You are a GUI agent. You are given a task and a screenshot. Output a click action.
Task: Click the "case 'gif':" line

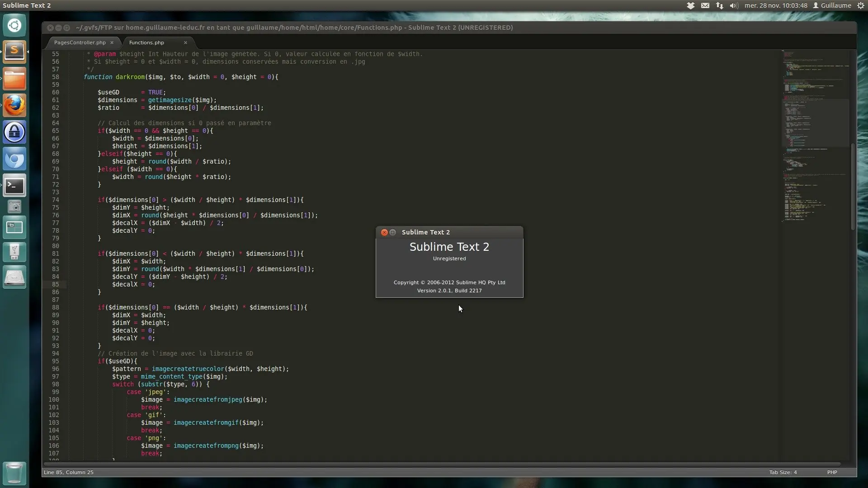click(146, 415)
